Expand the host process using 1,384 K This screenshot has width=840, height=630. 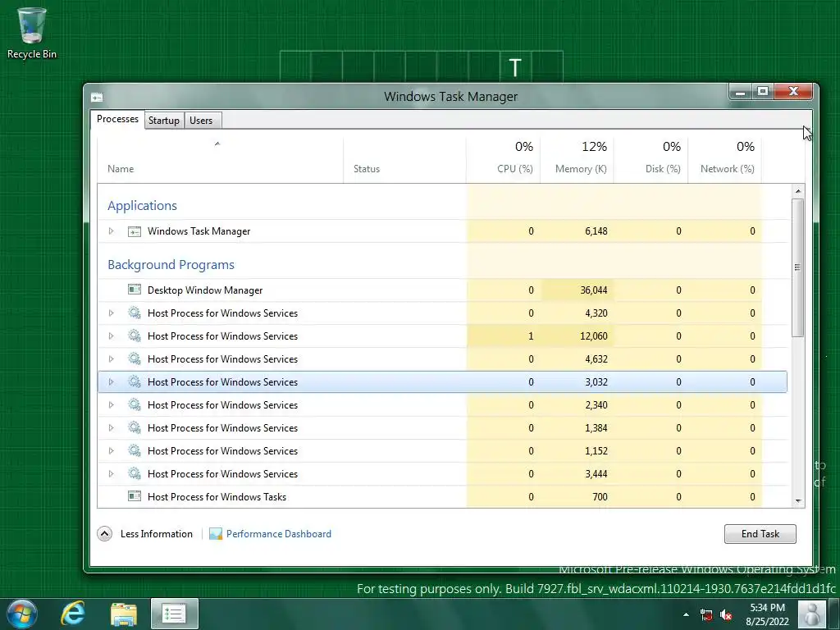coord(111,428)
